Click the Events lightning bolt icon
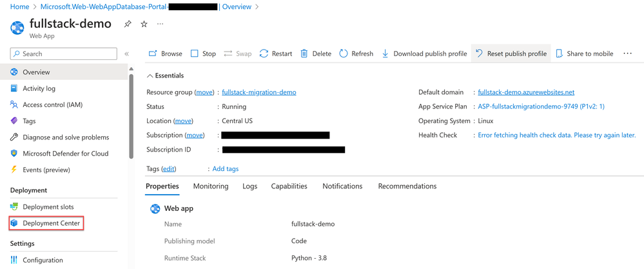Screen dimensions: 644x269 pyautogui.click(x=14, y=170)
